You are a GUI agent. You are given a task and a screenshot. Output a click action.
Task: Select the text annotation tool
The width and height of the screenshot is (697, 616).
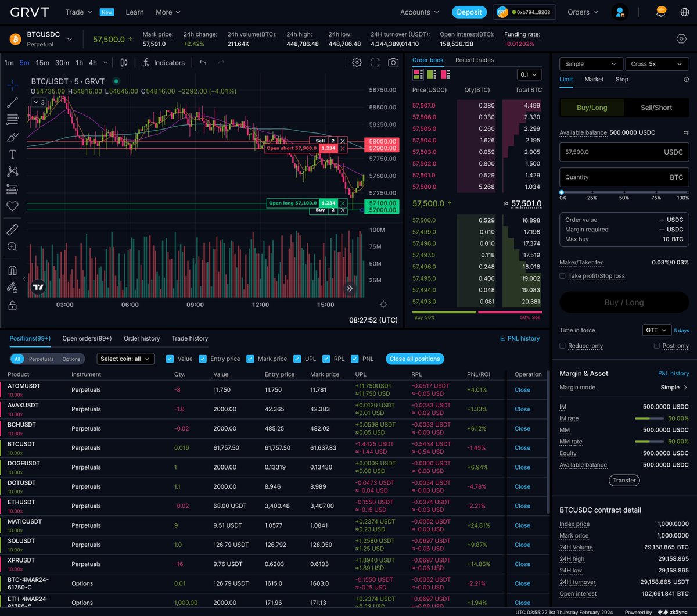[12, 154]
